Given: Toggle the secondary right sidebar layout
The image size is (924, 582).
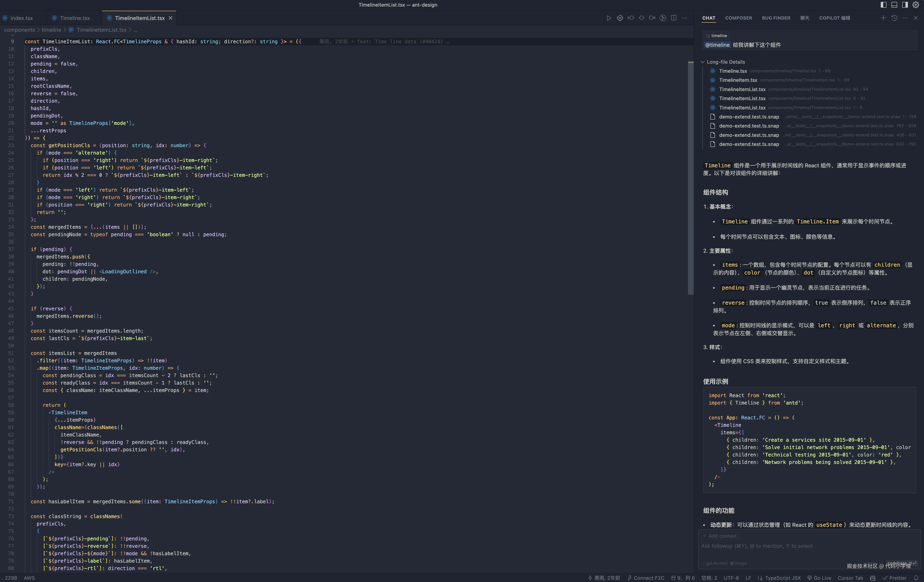Looking at the screenshot, I should coord(905,5).
